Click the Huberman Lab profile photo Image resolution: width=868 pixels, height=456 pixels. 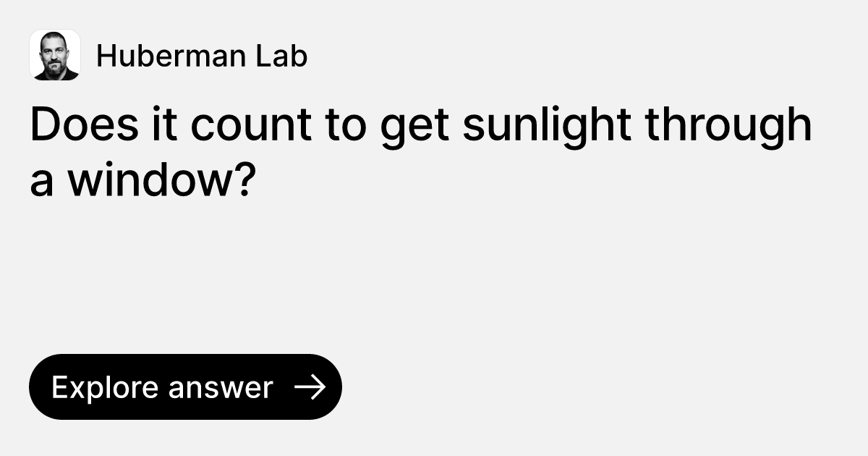point(55,55)
